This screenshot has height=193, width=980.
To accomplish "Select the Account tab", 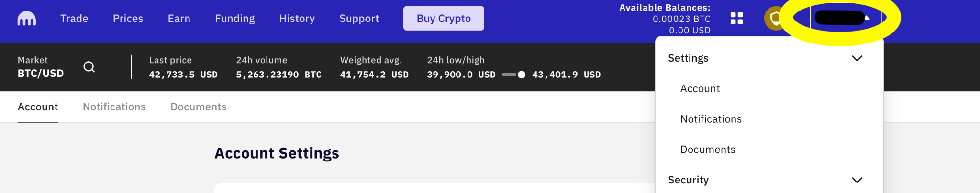I will click(38, 107).
